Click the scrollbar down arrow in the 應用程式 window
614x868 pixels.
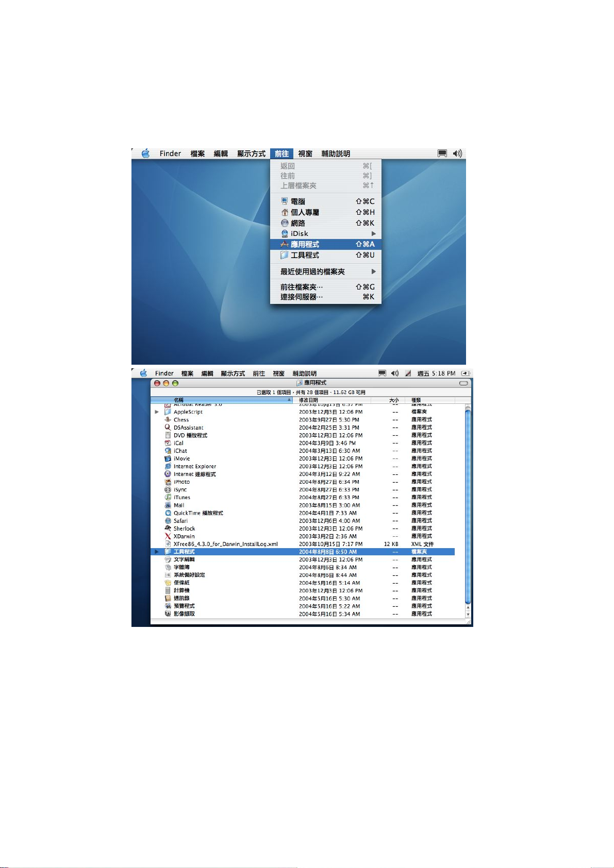(x=468, y=615)
